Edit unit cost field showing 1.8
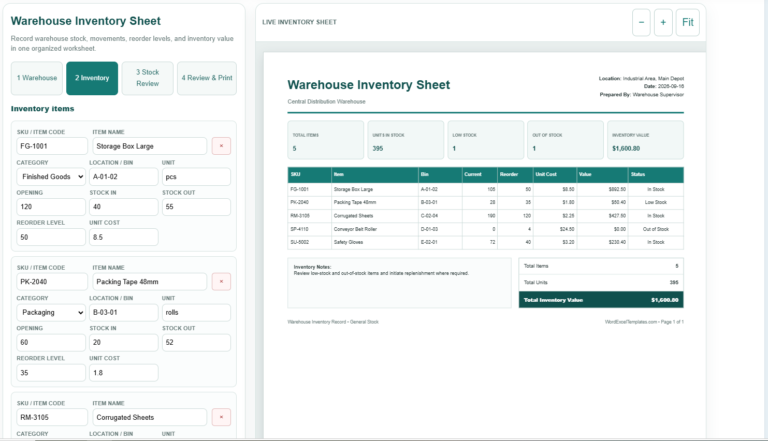Viewport: 768px width, 441px height. (123, 373)
